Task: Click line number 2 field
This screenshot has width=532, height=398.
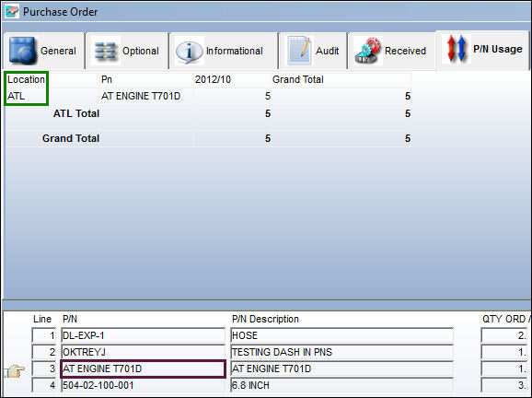Action: [x=44, y=352]
